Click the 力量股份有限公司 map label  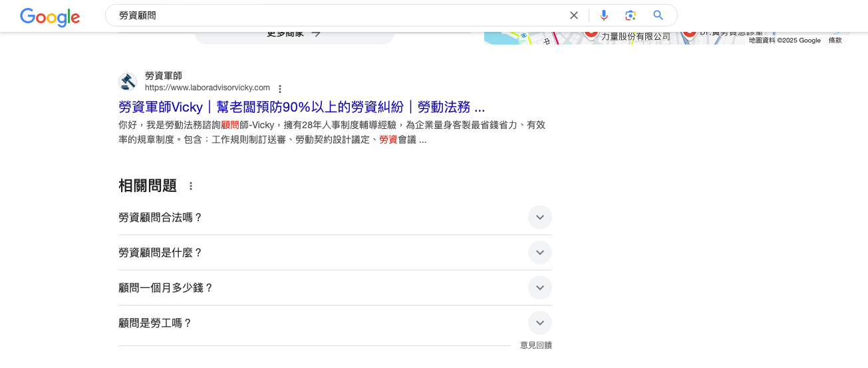point(636,37)
